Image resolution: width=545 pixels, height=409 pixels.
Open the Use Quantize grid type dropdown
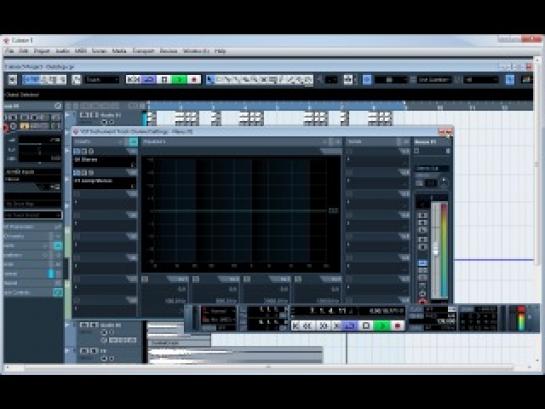click(x=434, y=80)
